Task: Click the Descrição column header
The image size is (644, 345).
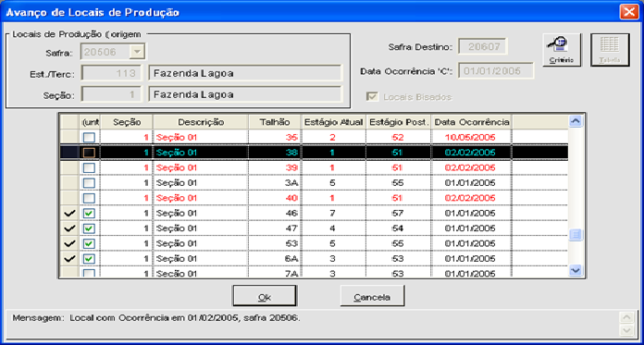Action: point(201,122)
